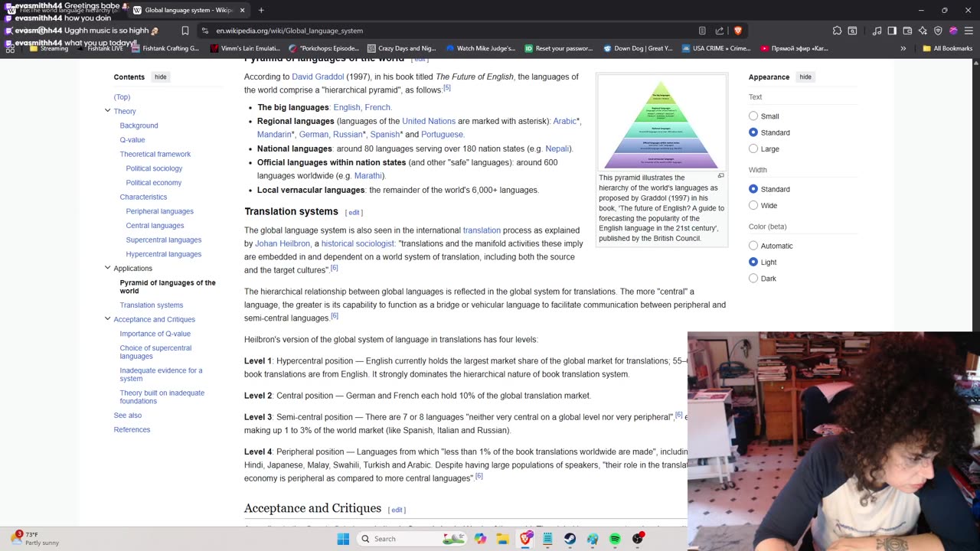980x551 pixels.
Task: Click the site settings icon left of URL
Action: pos(205,31)
